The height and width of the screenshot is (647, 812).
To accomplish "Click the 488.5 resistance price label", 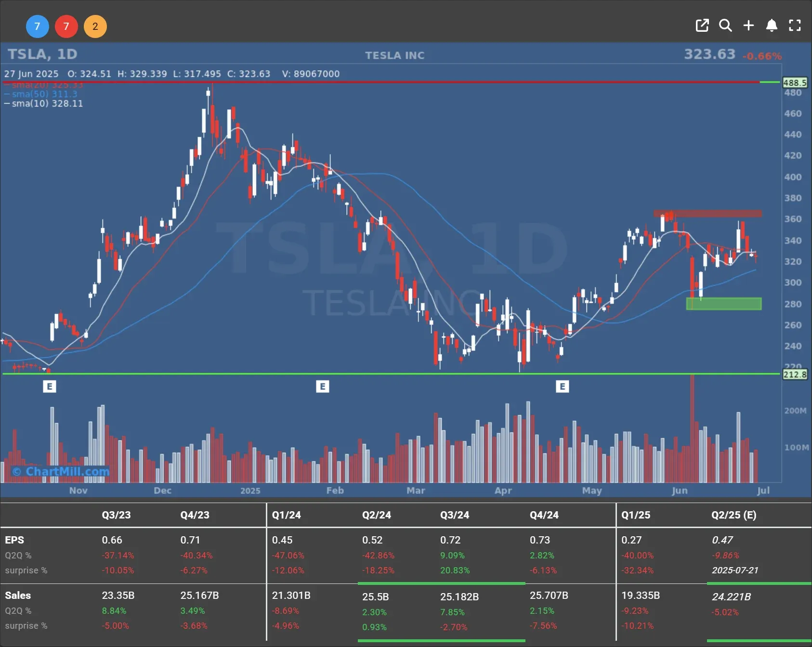I will click(x=795, y=83).
